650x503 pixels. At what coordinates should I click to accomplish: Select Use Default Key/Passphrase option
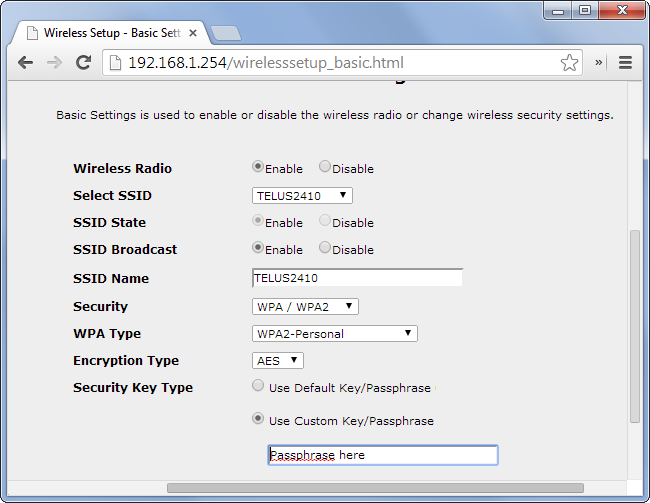pos(259,386)
